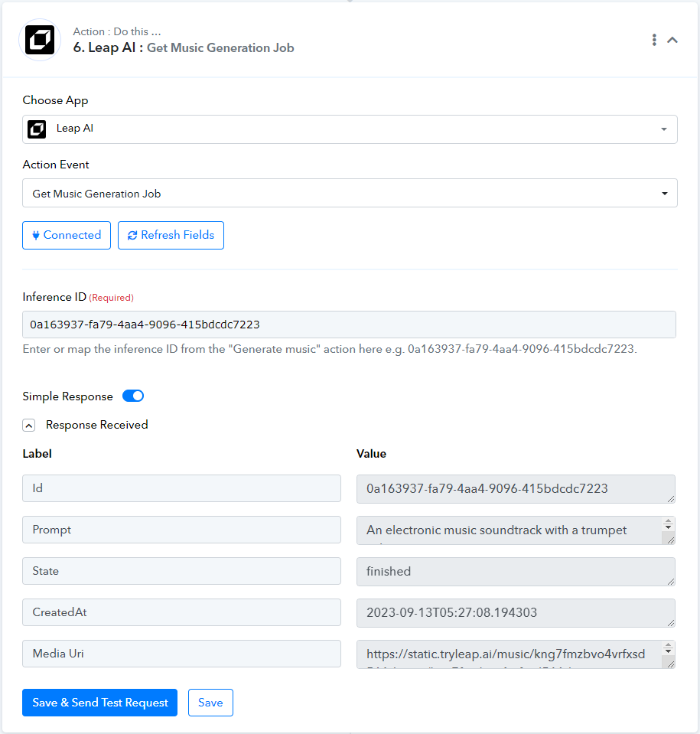
Task: Click the State value 'finished' field
Action: [x=516, y=571]
